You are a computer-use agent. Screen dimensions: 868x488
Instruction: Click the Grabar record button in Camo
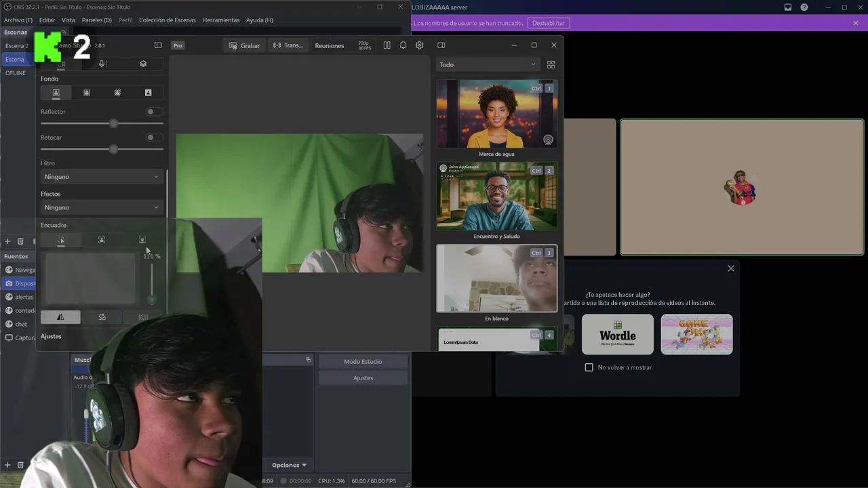coord(245,45)
